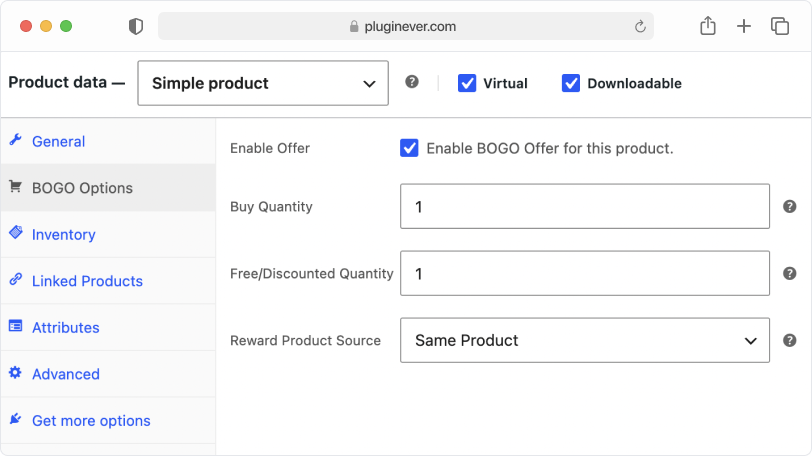Click the 'Reward Product Source' field label
The image size is (812, 456).
(x=306, y=341)
